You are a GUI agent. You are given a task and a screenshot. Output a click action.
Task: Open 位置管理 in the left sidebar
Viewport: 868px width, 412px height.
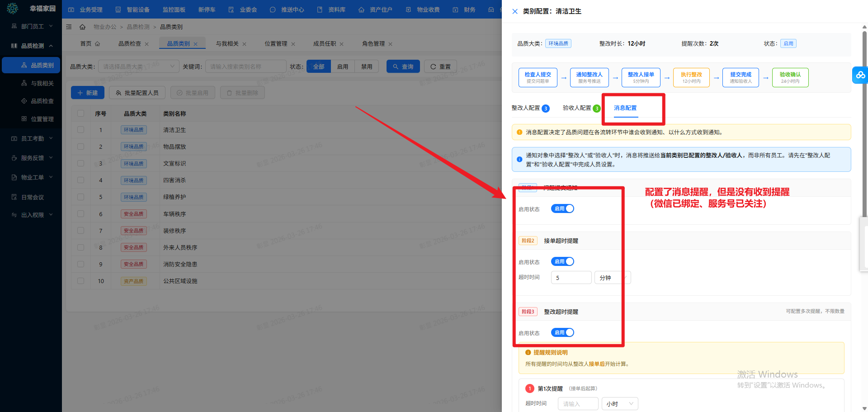pyautogui.click(x=42, y=119)
